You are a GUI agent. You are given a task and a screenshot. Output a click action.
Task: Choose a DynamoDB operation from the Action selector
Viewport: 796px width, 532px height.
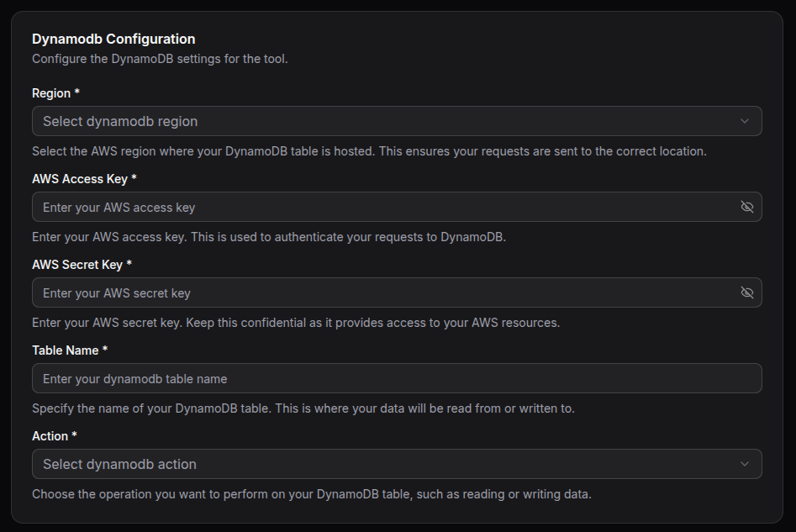pyautogui.click(x=397, y=463)
